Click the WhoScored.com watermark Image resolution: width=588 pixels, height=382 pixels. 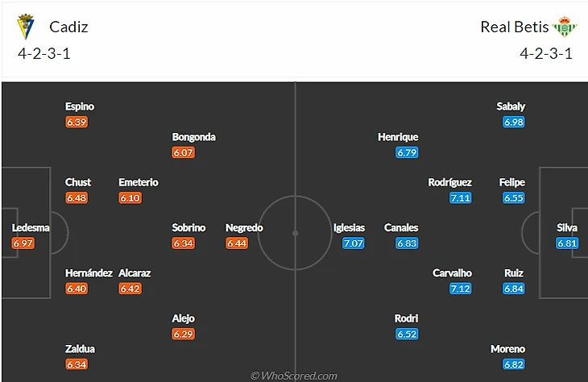click(294, 376)
